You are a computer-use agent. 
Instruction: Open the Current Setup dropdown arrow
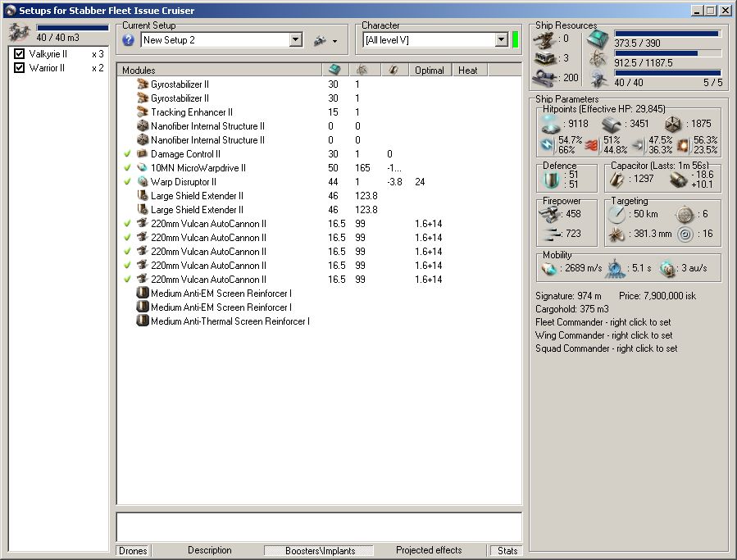point(296,39)
